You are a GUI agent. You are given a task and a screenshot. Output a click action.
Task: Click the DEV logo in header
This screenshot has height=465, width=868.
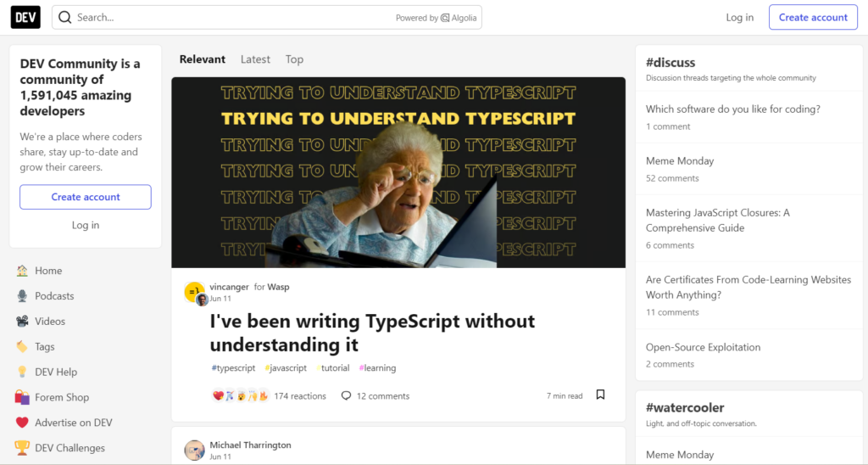25,17
